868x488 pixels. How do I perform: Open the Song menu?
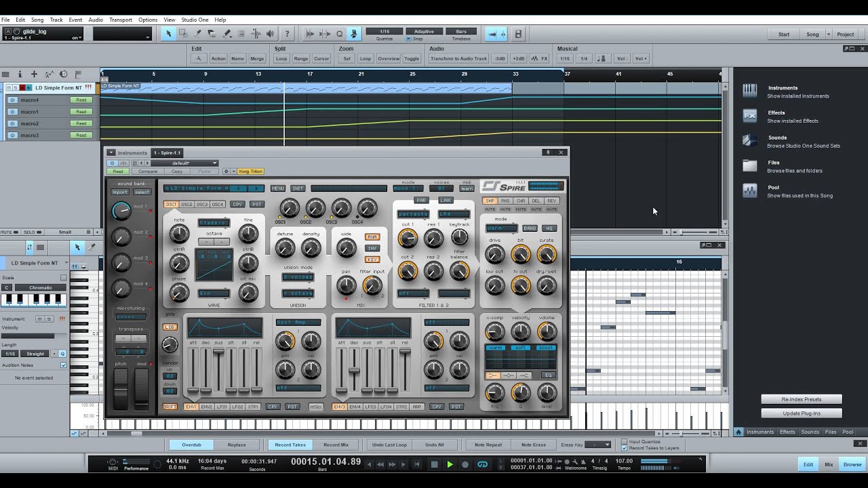coord(37,20)
